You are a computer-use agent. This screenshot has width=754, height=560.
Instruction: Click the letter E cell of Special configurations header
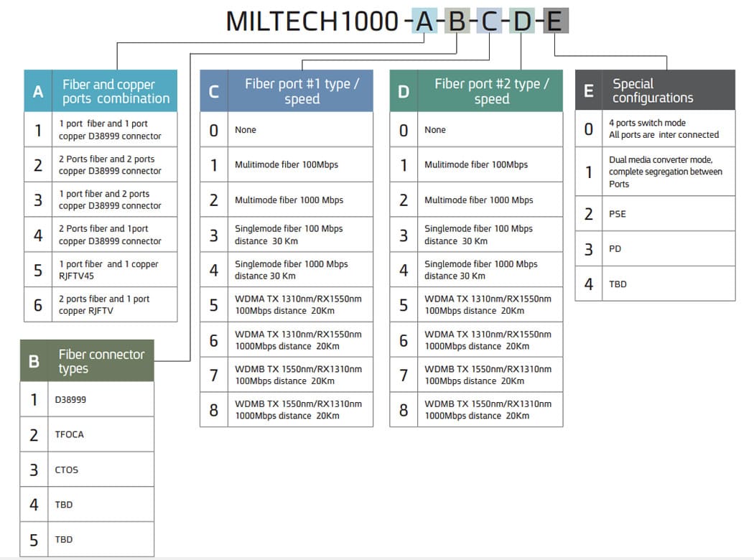pos(589,90)
